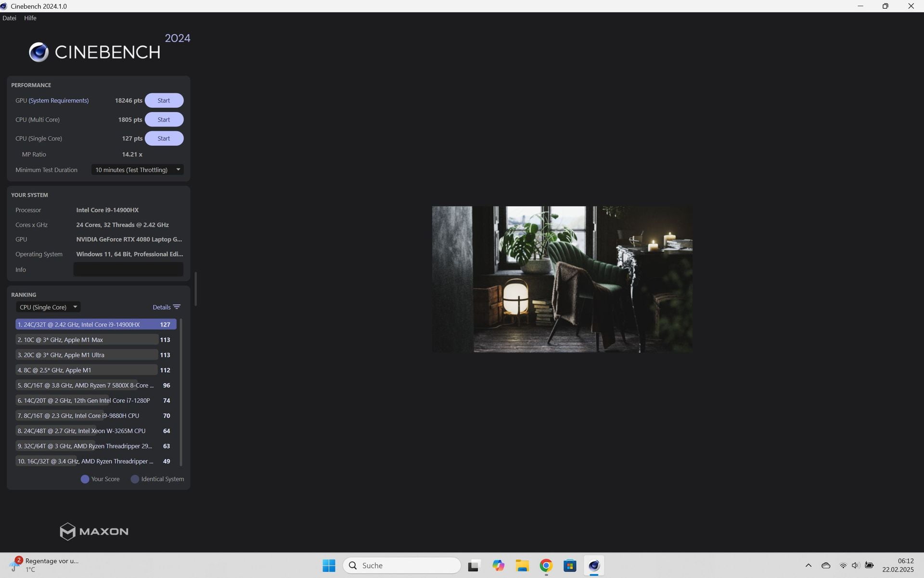The height and width of the screenshot is (578, 924).
Task: Click the Maxon logo icon
Action: [x=67, y=531]
